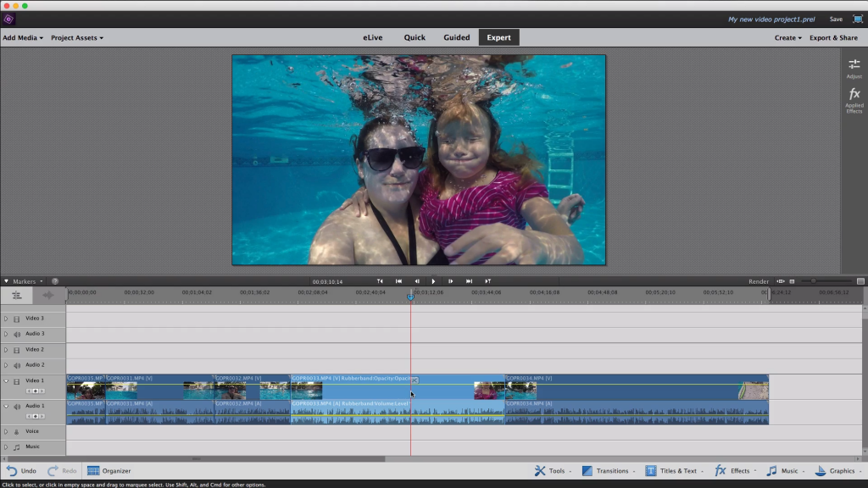Viewport: 868px width, 488px height.
Task: Open the Project Assets dropdown
Action: coord(77,37)
